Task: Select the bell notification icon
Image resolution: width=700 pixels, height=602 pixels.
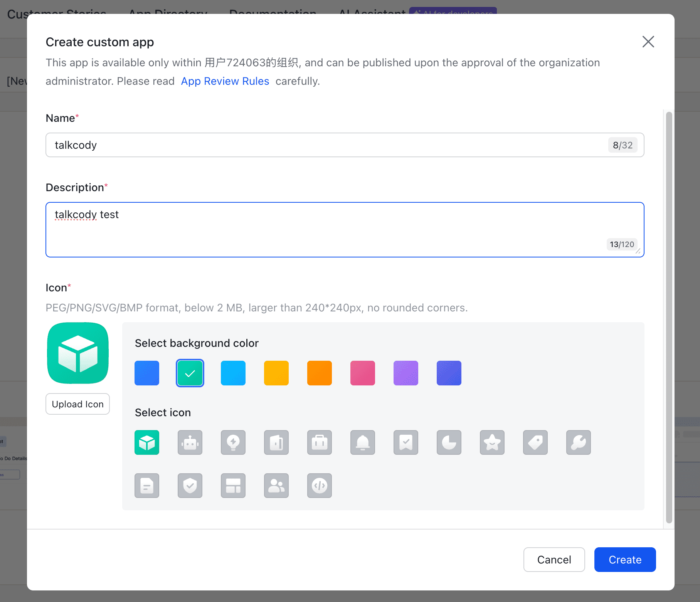Action: pyautogui.click(x=363, y=442)
